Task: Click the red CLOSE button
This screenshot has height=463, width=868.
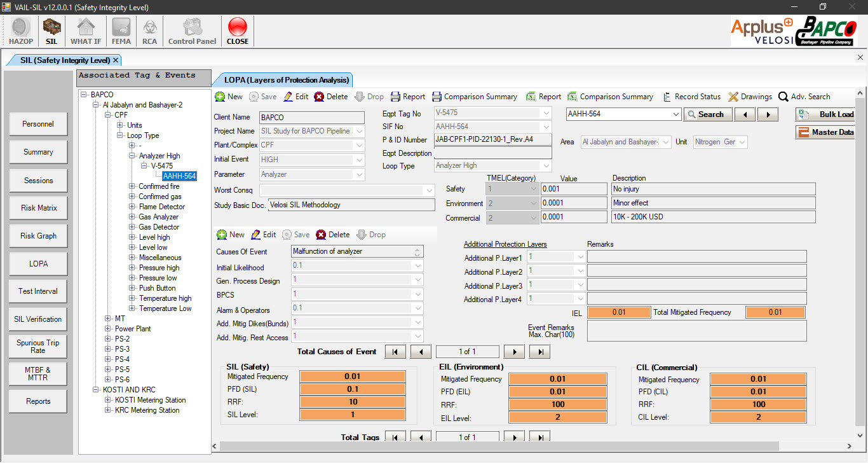Action: [238, 31]
